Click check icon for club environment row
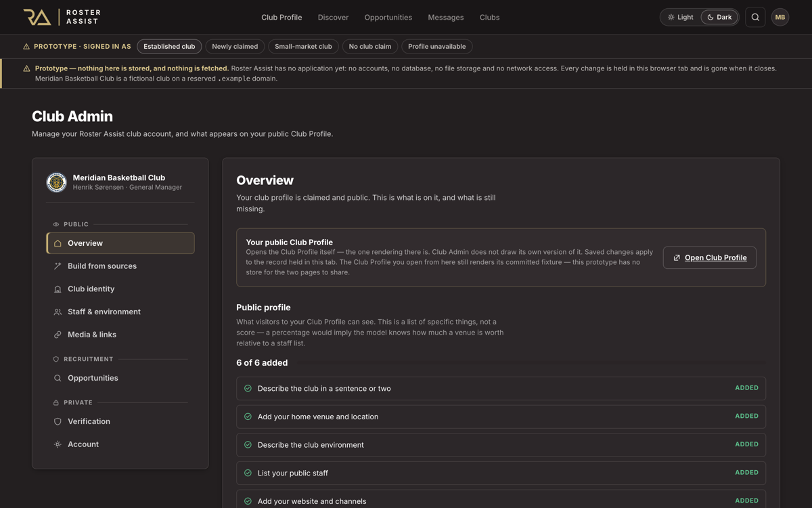Image resolution: width=812 pixels, height=508 pixels. [248, 445]
